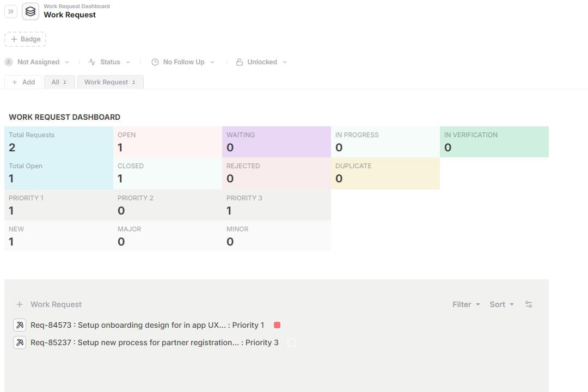Click the plus icon beside Work Request list

click(20, 304)
